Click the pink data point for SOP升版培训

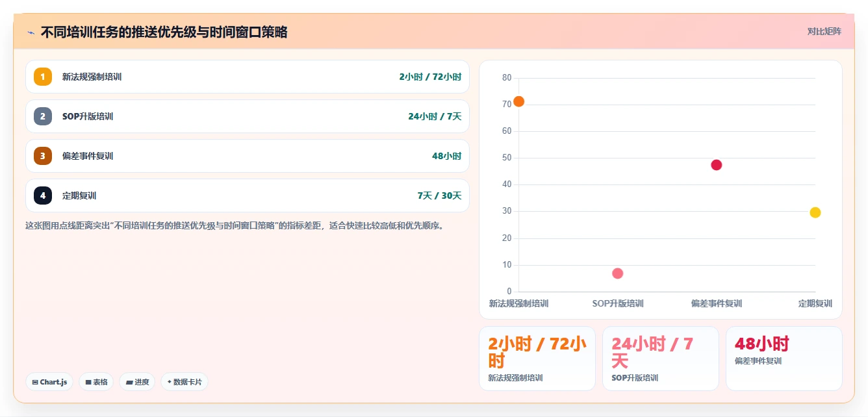617,273
